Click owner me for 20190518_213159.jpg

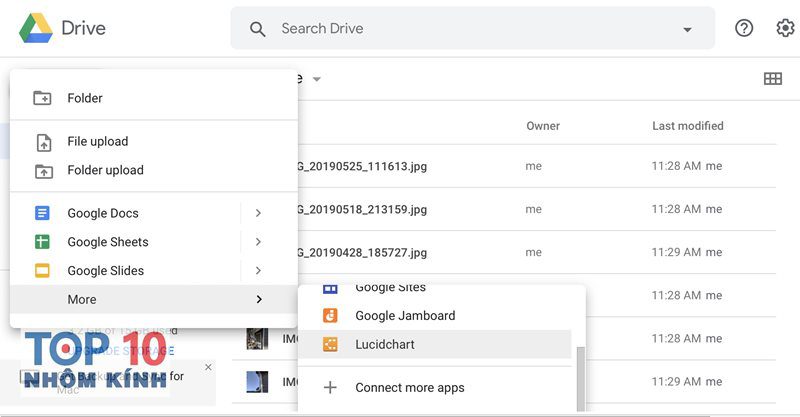533,209
